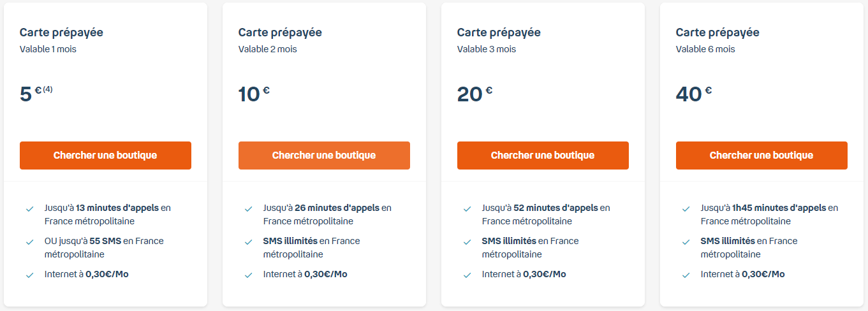Click the SMS illimités checkmark in 40 € card
Image resolution: width=868 pixels, height=311 pixels.
click(686, 242)
